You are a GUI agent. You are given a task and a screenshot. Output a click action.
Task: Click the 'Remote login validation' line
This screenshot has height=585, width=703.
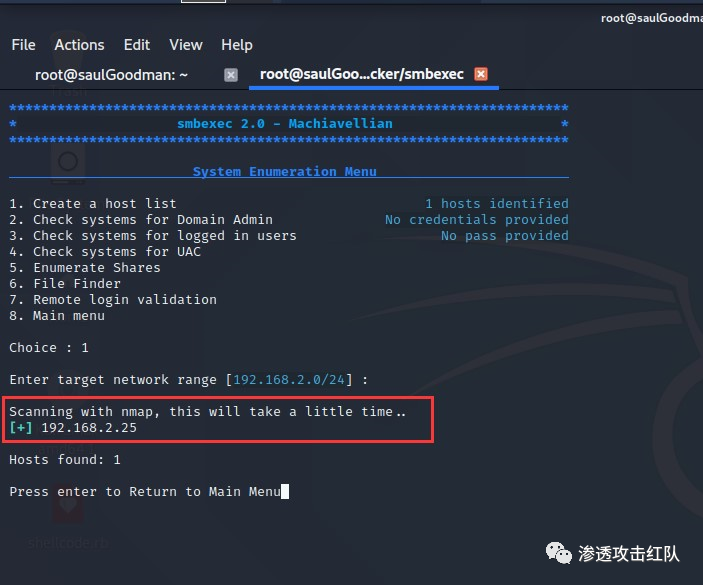click(x=113, y=300)
